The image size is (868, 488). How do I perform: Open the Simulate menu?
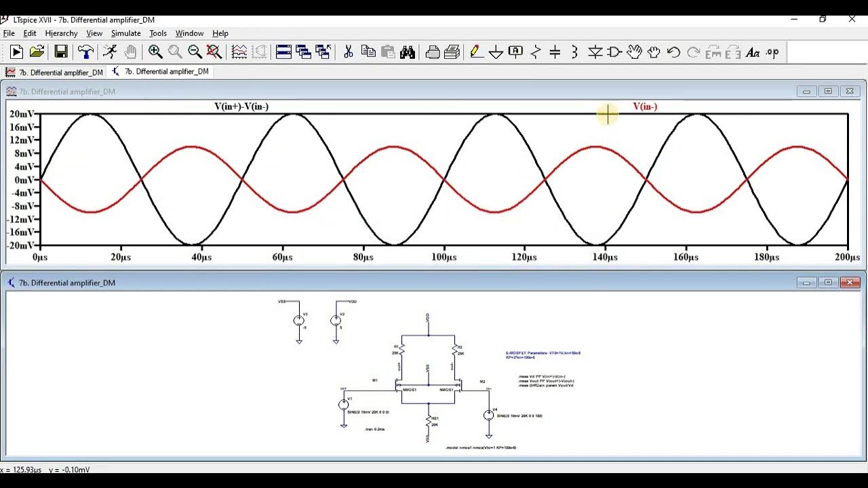pyautogui.click(x=126, y=33)
